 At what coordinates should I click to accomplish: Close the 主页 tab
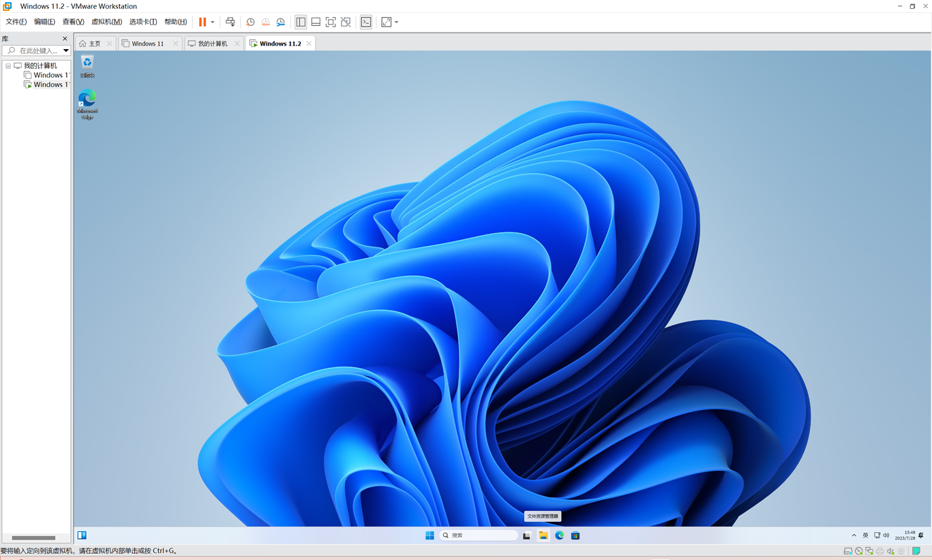[109, 44]
